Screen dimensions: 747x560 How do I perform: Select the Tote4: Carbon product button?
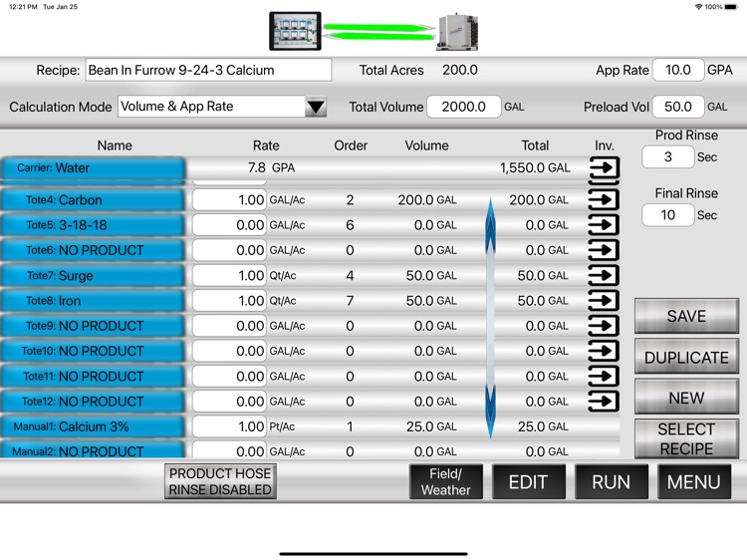(x=93, y=199)
